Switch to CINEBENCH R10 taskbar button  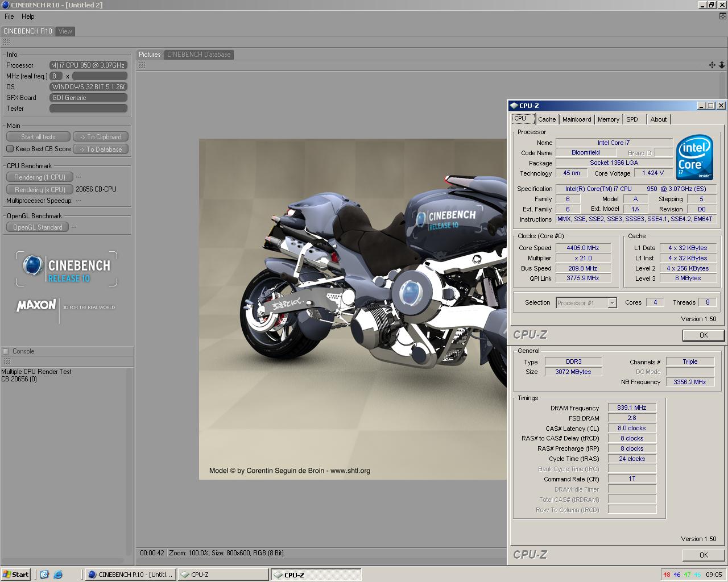point(130,575)
